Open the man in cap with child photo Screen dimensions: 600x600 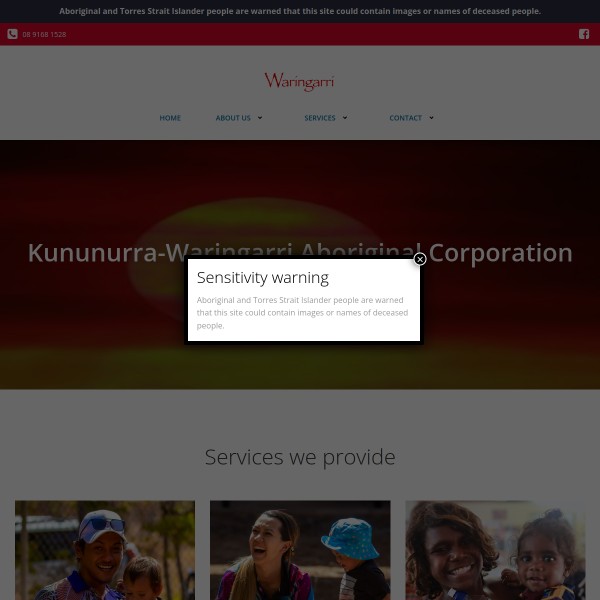[x=105, y=550]
